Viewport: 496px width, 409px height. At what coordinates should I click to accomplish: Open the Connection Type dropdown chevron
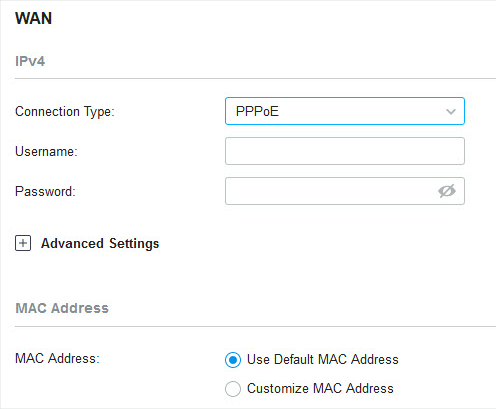(451, 111)
